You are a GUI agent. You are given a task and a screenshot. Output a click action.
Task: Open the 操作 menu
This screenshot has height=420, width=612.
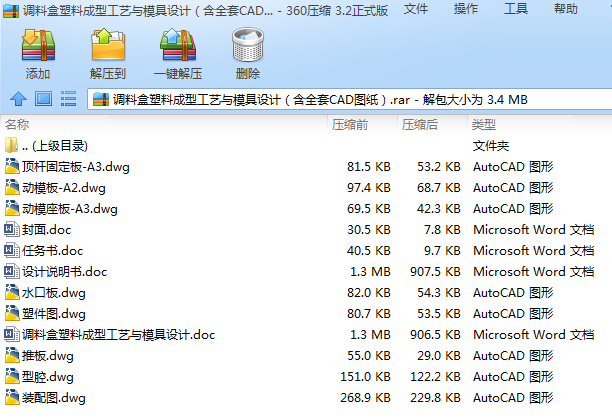(466, 9)
